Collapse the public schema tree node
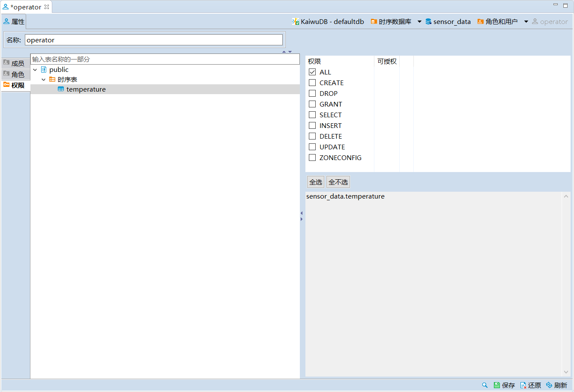 [35, 70]
